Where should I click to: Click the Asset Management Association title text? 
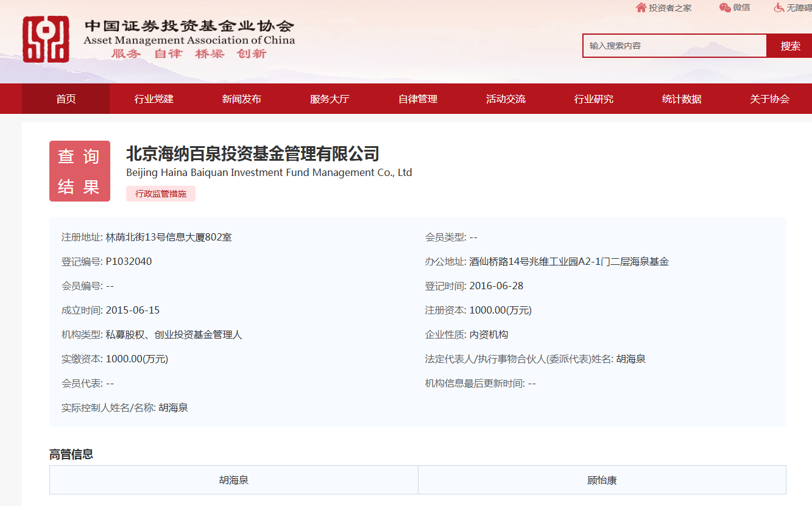pyautogui.click(x=189, y=40)
